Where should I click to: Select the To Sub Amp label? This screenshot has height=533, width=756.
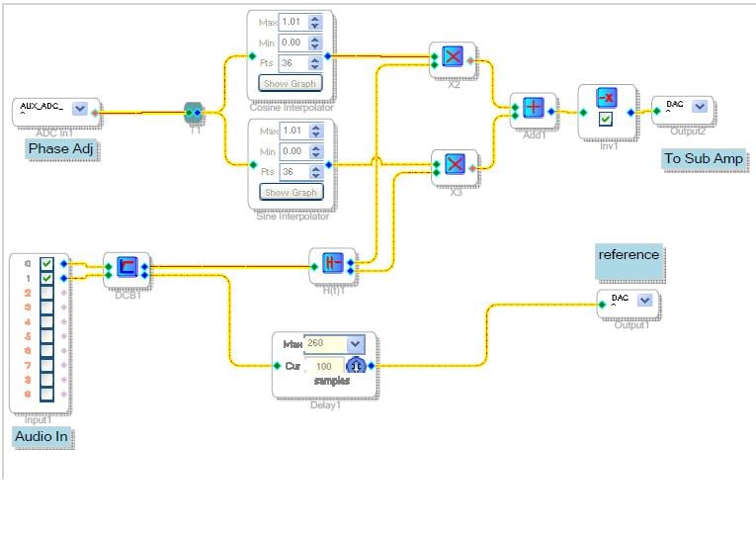(x=704, y=158)
